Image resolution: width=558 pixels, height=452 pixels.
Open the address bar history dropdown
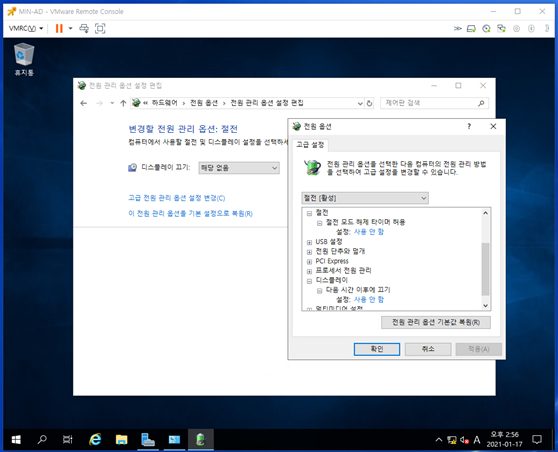tap(360, 104)
